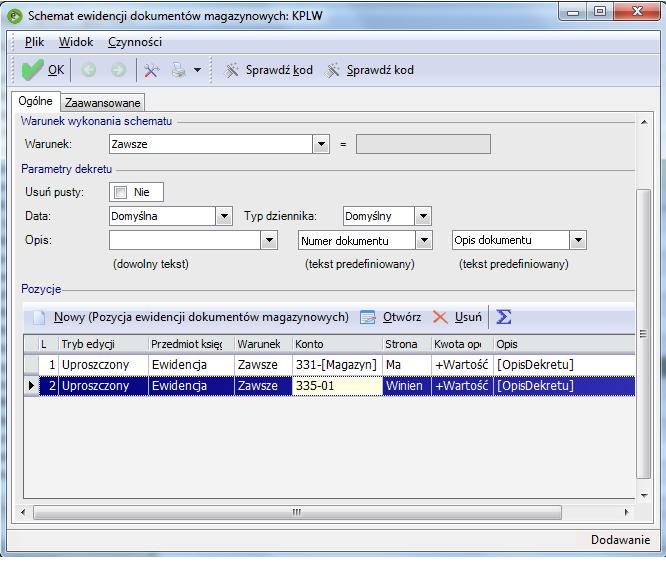Image resolution: width=666 pixels, height=579 pixels.
Task: Click the red Usuń delete icon
Action: 440,317
